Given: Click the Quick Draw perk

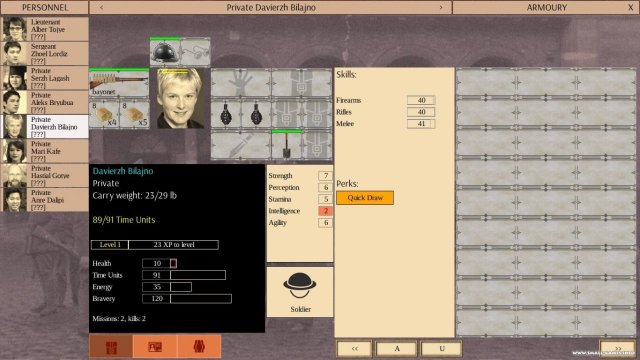Looking at the screenshot, I should coord(365,198).
